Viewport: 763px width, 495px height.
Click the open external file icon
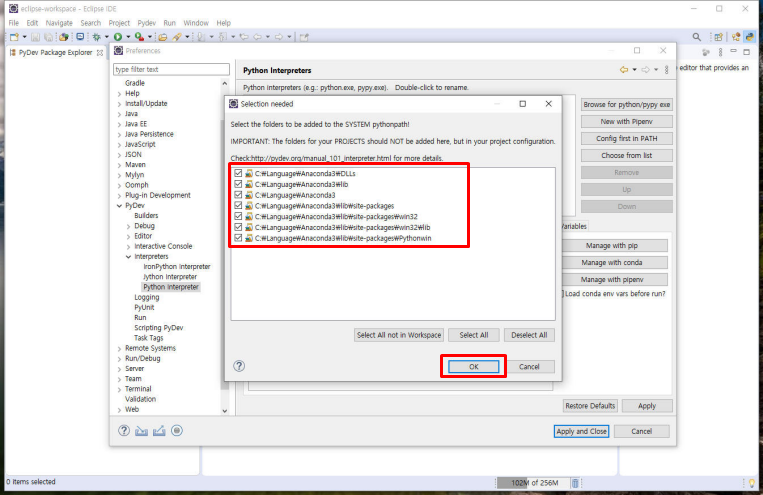[x=304, y=37]
